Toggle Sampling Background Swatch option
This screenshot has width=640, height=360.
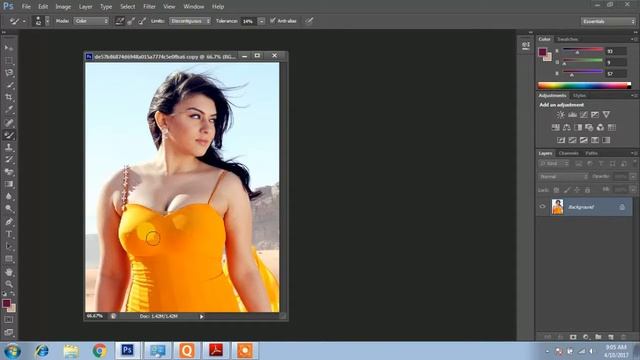tap(142, 21)
